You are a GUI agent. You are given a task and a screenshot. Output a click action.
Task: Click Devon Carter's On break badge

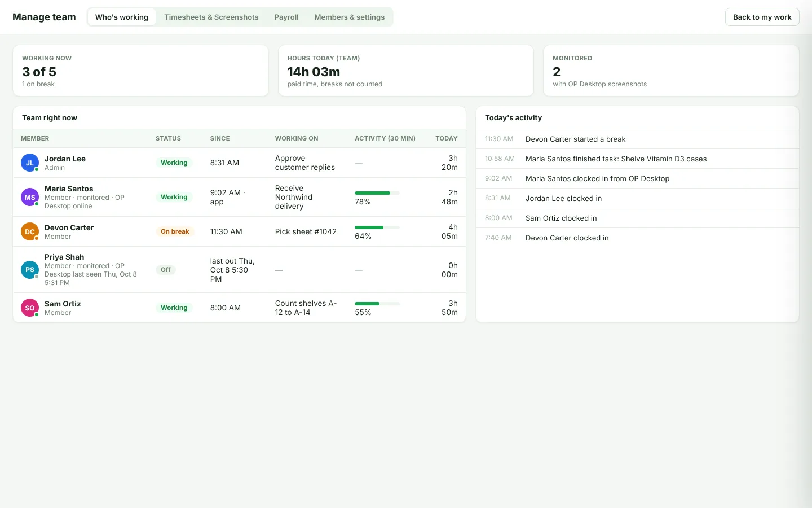pyautogui.click(x=175, y=231)
